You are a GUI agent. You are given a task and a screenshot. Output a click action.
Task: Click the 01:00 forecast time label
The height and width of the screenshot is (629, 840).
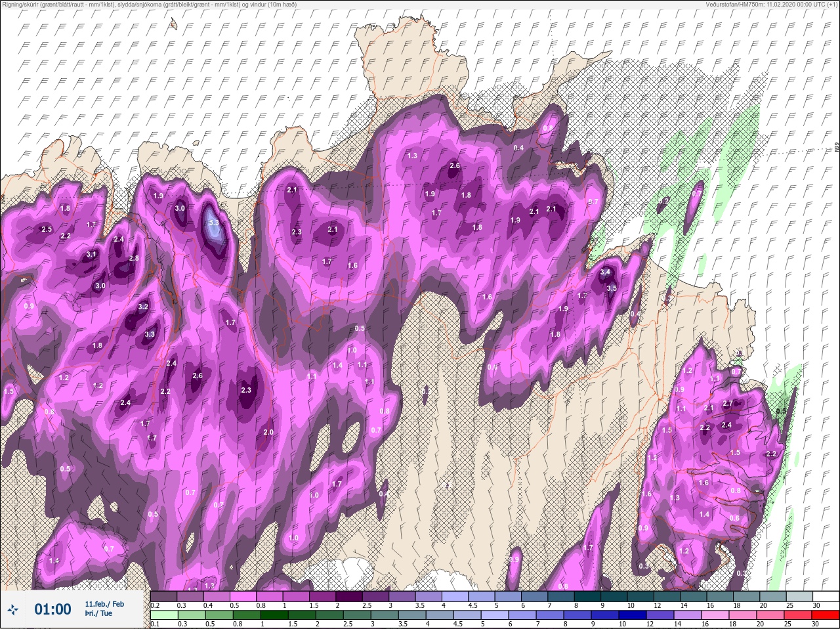coord(52,609)
